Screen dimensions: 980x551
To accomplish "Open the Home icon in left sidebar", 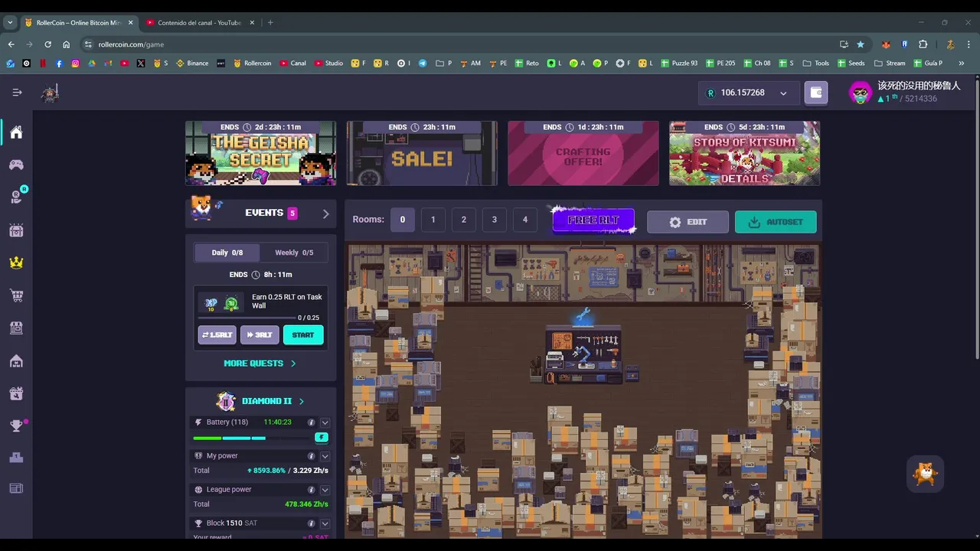I will (16, 132).
